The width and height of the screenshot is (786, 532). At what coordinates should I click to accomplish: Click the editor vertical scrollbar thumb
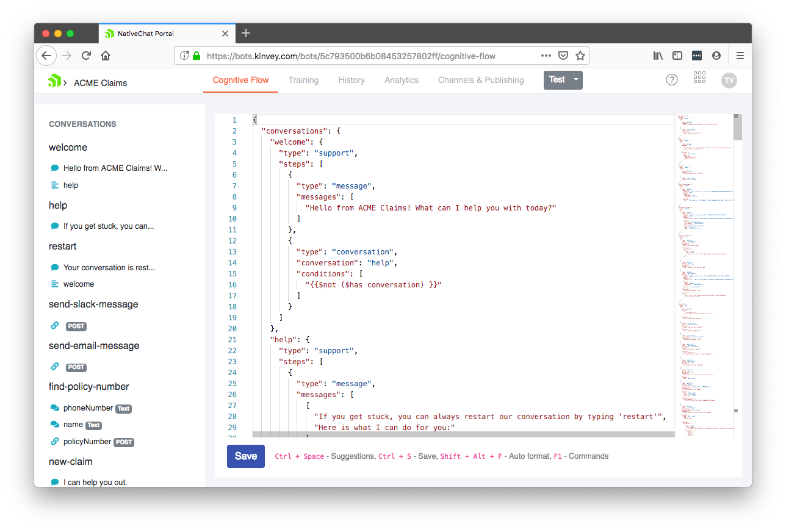click(737, 128)
